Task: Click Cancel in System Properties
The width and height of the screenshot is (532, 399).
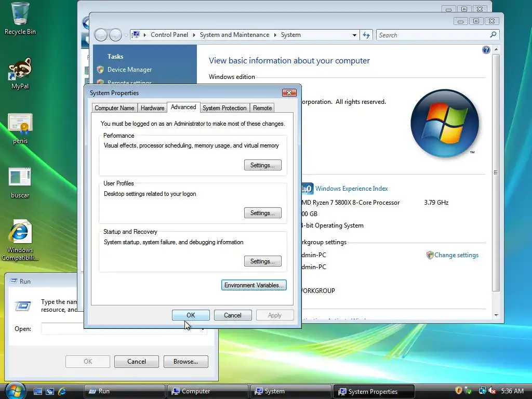Action: click(x=232, y=315)
